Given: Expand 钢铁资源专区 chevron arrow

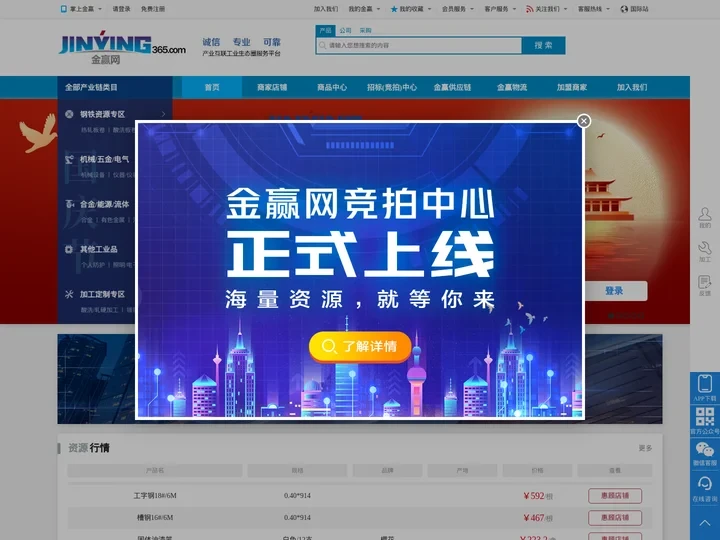Looking at the screenshot, I should pyautogui.click(x=163, y=114).
